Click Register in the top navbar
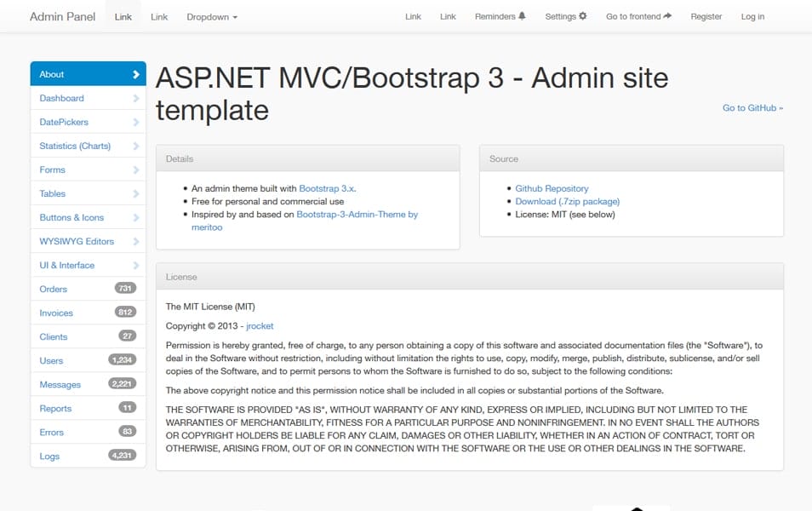This screenshot has width=812, height=511. coord(706,16)
